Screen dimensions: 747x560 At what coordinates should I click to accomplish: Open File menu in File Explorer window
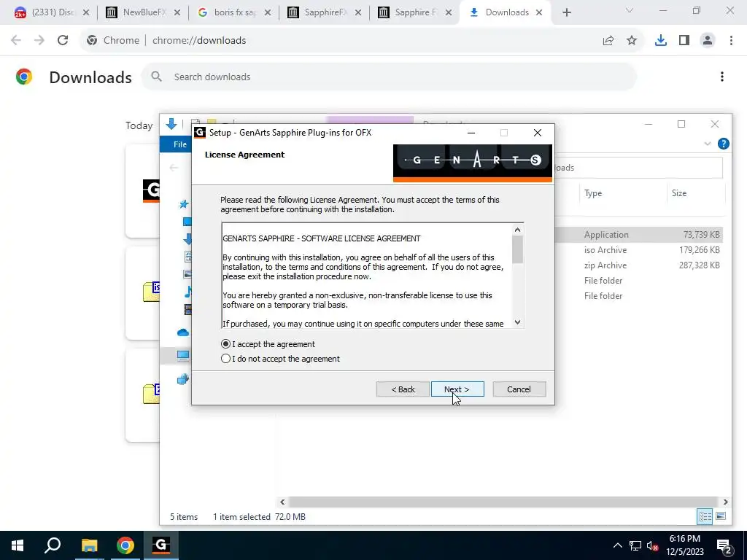coord(180,144)
